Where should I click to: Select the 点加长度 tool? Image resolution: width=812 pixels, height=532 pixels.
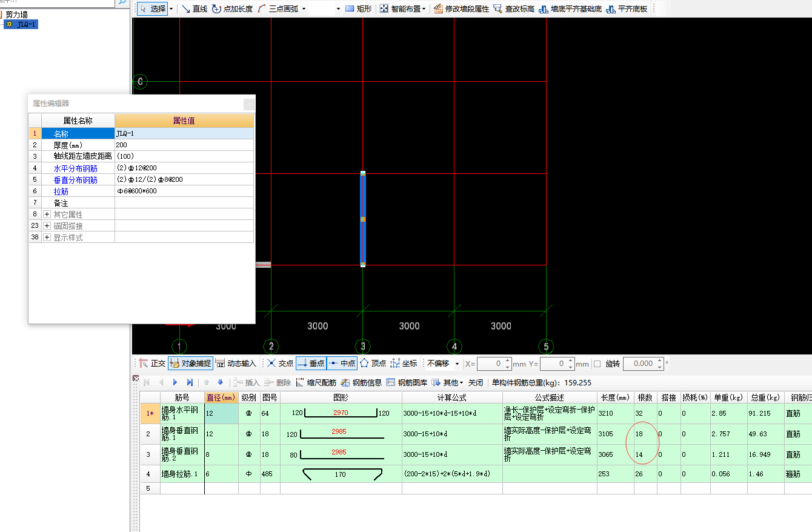[x=232, y=9]
